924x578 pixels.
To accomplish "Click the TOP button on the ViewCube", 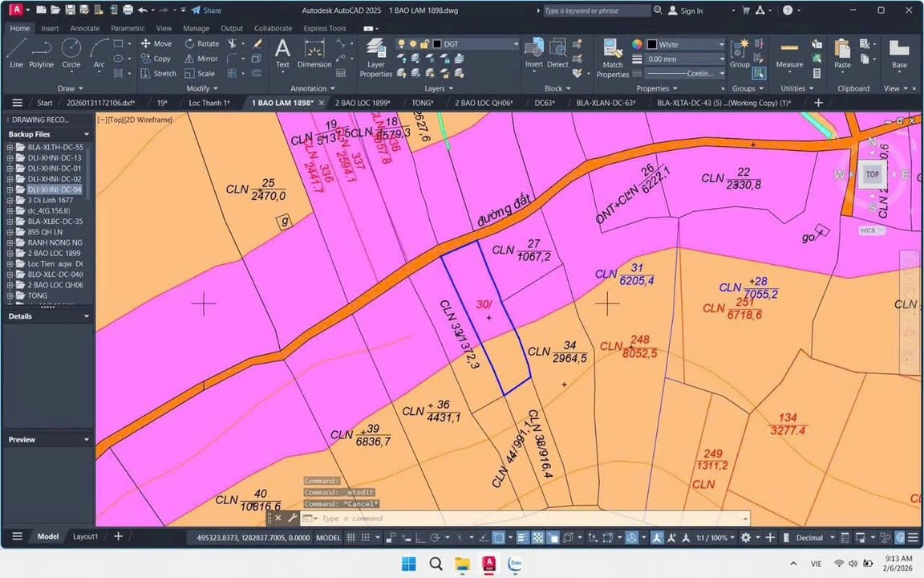I will click(x=872, y=173).
